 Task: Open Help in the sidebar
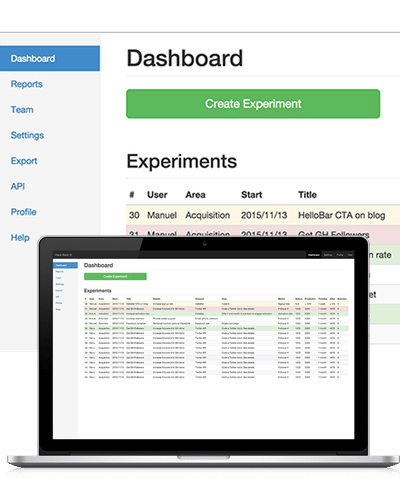click(x=20, y=237)
